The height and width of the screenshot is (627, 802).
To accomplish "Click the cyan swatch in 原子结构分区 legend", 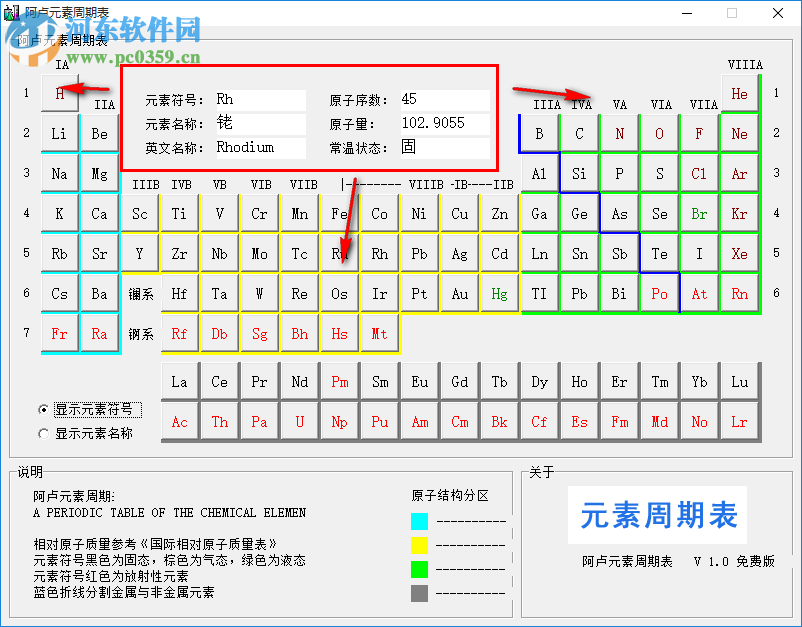I will tap(418, 521).
